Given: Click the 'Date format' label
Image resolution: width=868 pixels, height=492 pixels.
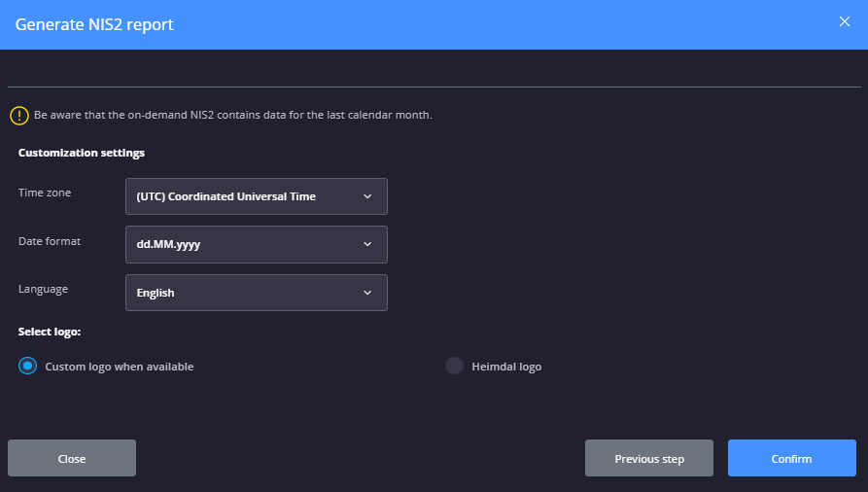Looking at the screenshot, I should coord(50,241).
